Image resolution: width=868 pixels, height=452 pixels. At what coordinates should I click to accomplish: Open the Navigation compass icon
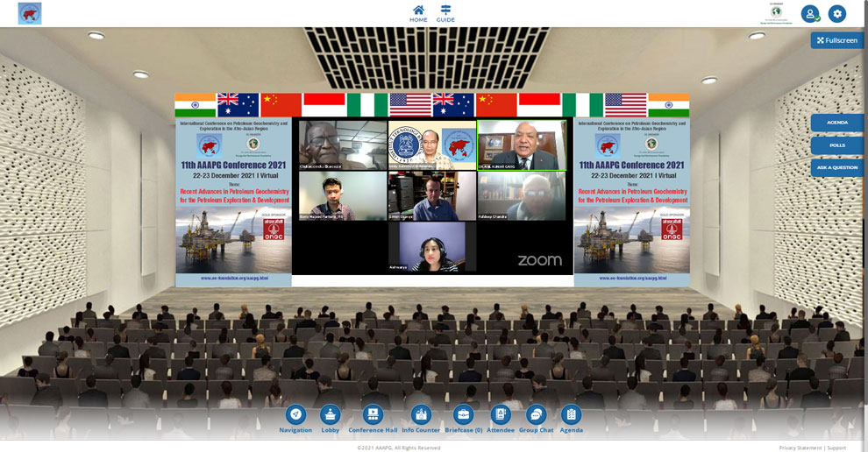(x=295, y=419)
